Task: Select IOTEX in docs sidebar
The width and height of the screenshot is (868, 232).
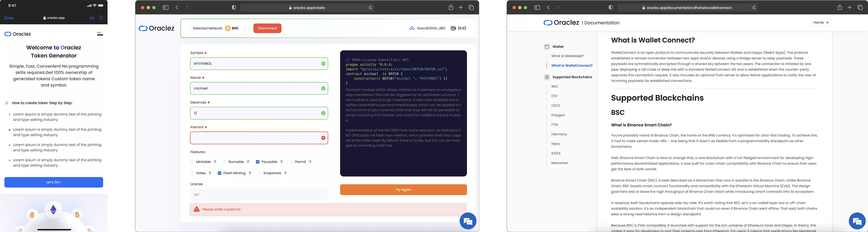Action: (x=556, y=153)
